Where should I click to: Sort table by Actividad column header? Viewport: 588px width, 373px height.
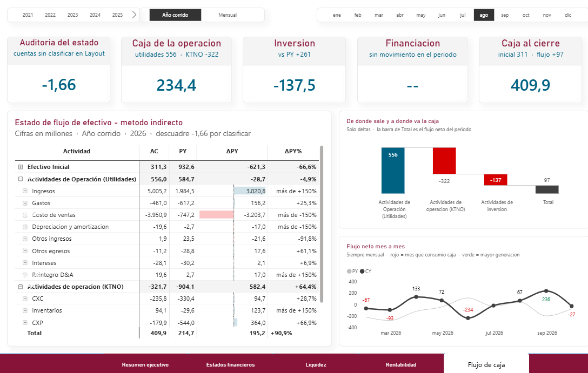point(77,151)
